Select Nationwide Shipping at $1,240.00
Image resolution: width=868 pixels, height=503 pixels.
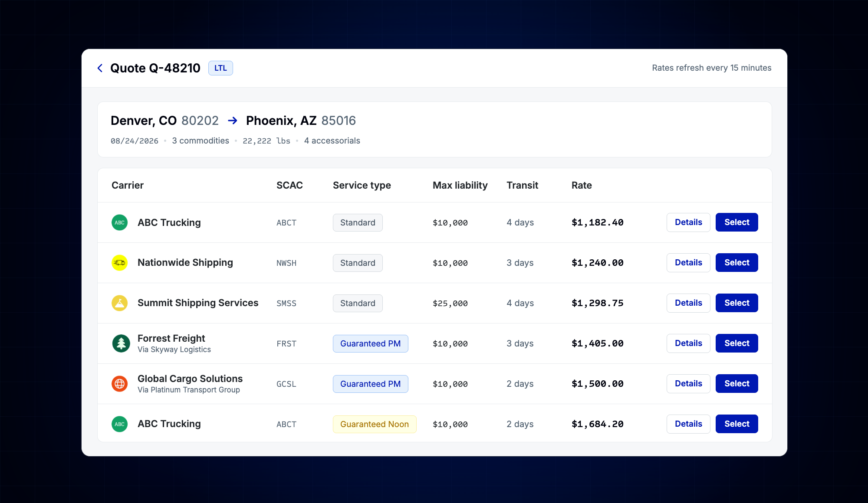pyautogui.click(x=736, y=263)
